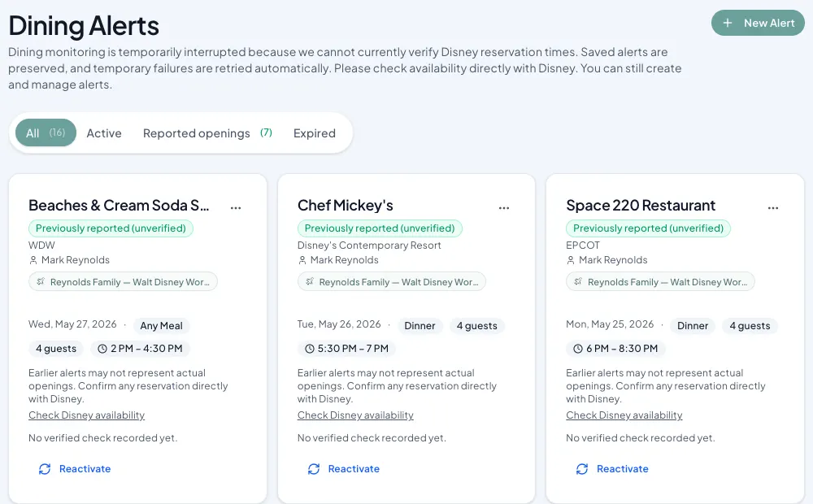Image resolution: width=813 pixels, height=504 pixels.
Task: Click the plus icon in New Alert
Action: point(728,23)
